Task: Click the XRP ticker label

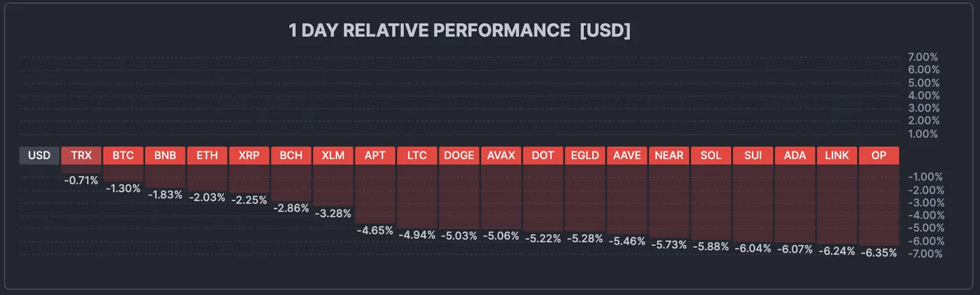Action: click(x=249, y=156)
